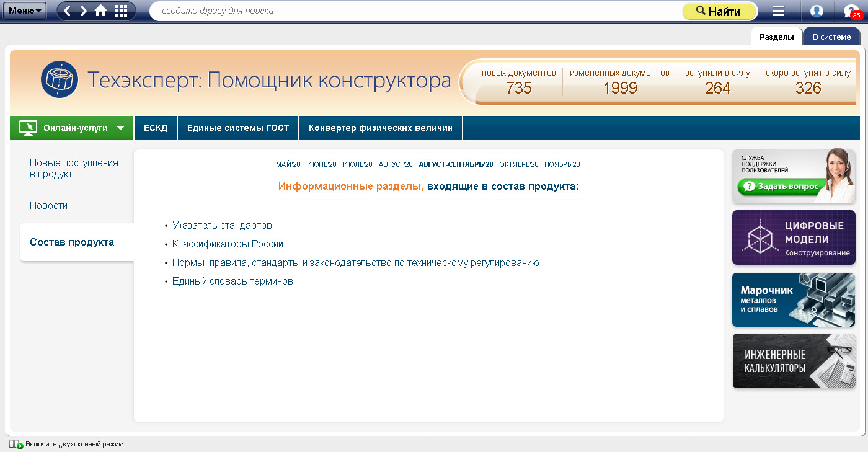Open Единые системы ГОСТ menu item
Screen dimensions: 868x452
238,128
